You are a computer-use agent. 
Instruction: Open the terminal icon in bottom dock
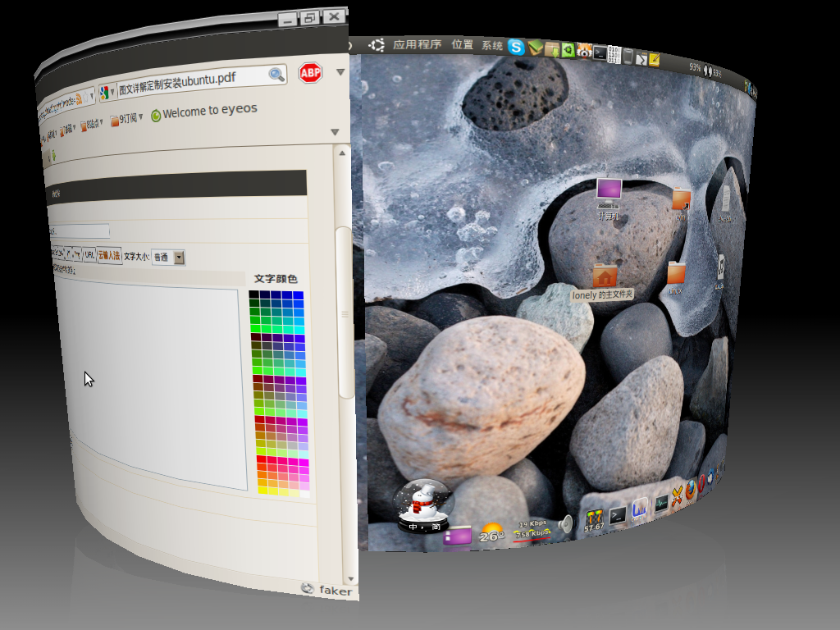click(x=617, y=515)
